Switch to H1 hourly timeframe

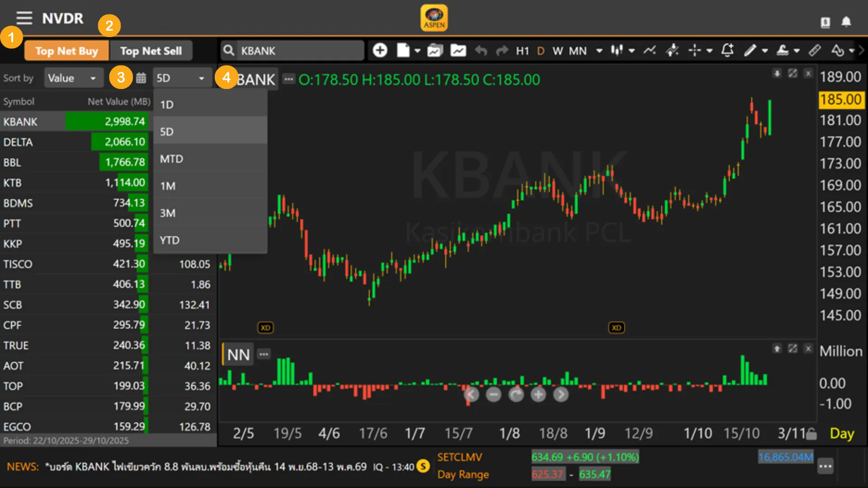pyautogui.click(x=522, y=51)
